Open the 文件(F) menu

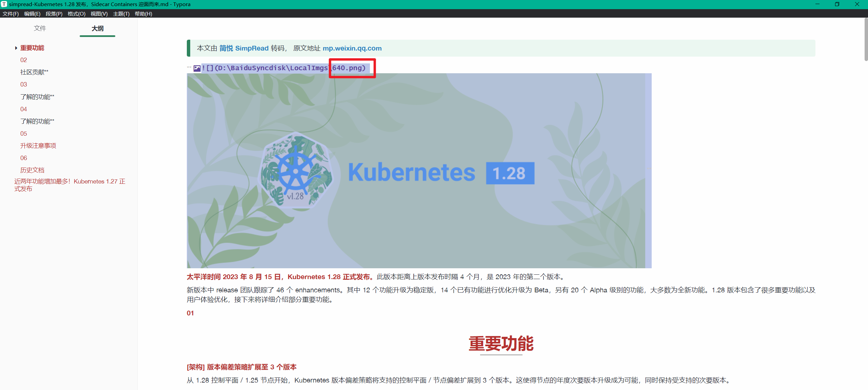(x=11, y=14)
